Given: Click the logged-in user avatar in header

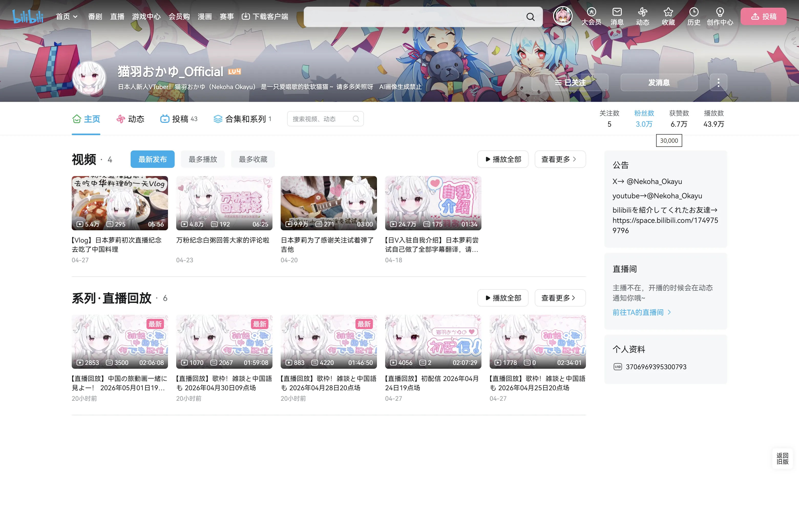Looking at the screenshot, I should pos(563,16).
